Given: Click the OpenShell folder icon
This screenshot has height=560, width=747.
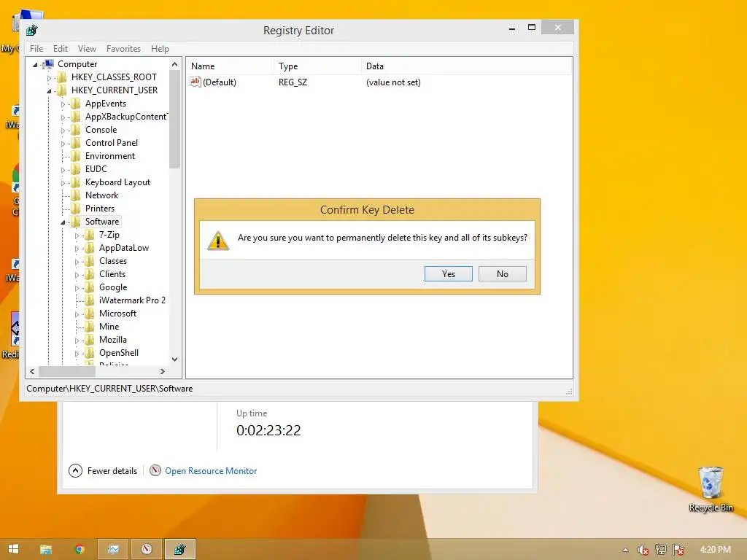Looking at the screenshot, I should (89, 353).
